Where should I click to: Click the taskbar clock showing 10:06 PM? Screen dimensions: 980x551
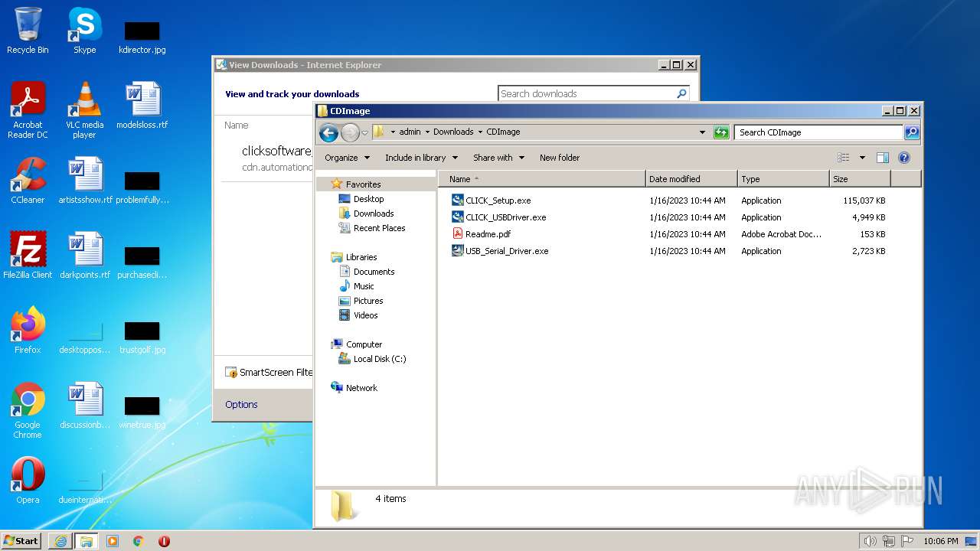click(x=940, y=541)
